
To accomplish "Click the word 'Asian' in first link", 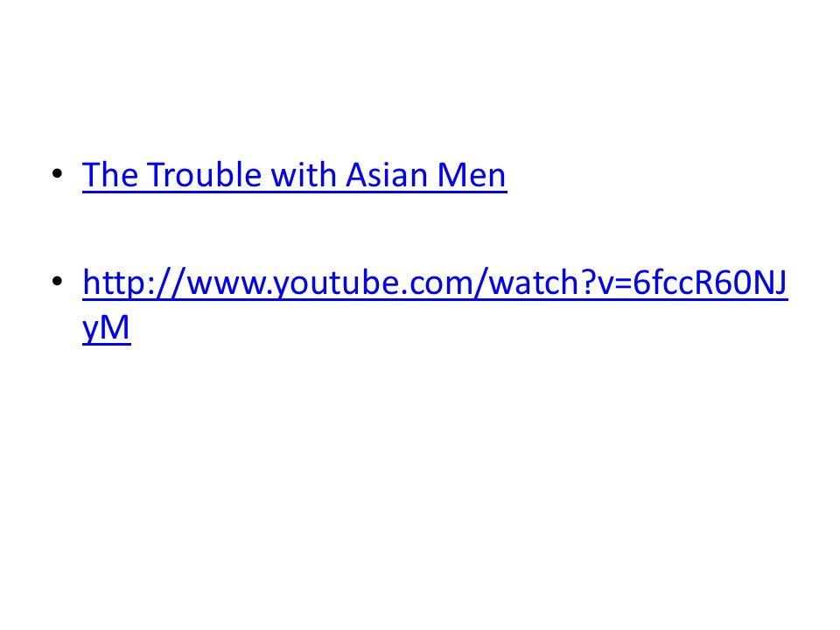I will coord(387,175).
